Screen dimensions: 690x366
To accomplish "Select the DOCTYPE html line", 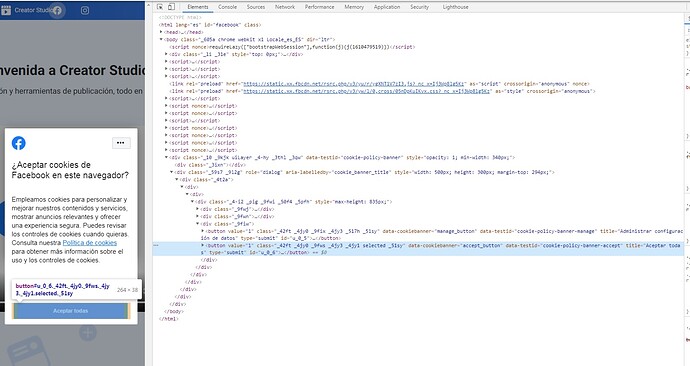I will (180, 18).
